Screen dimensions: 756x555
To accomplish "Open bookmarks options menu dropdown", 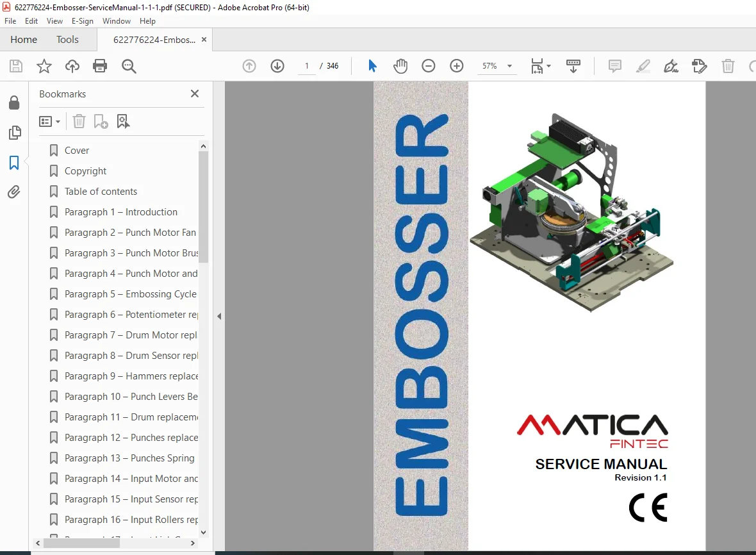I will [x=50, y=121].
